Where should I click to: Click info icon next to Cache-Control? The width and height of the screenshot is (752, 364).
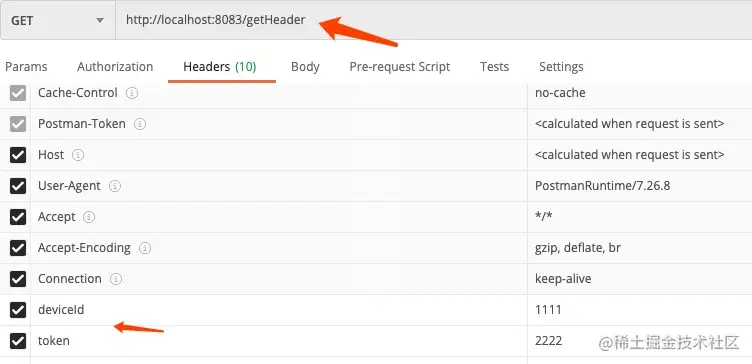click(x=132, y=93)
